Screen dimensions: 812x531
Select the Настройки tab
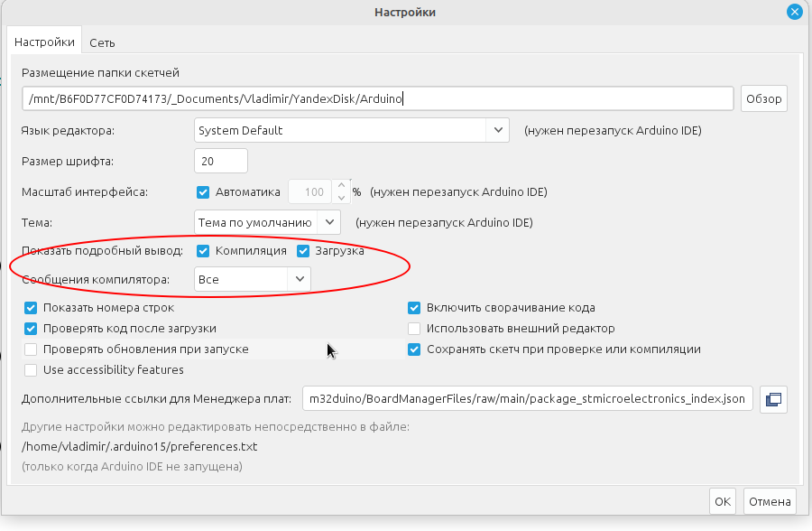point(44,42)
